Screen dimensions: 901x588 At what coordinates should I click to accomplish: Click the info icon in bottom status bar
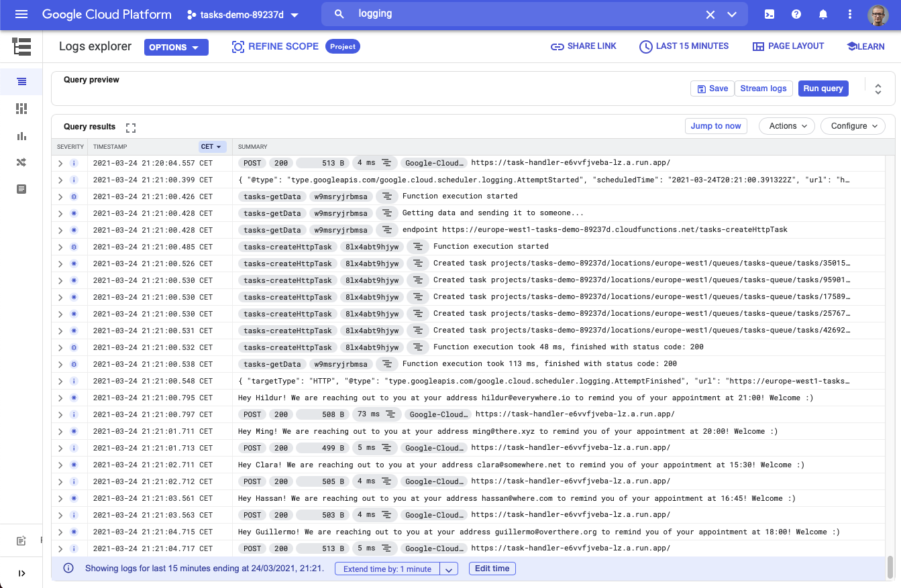click(68, 569)
